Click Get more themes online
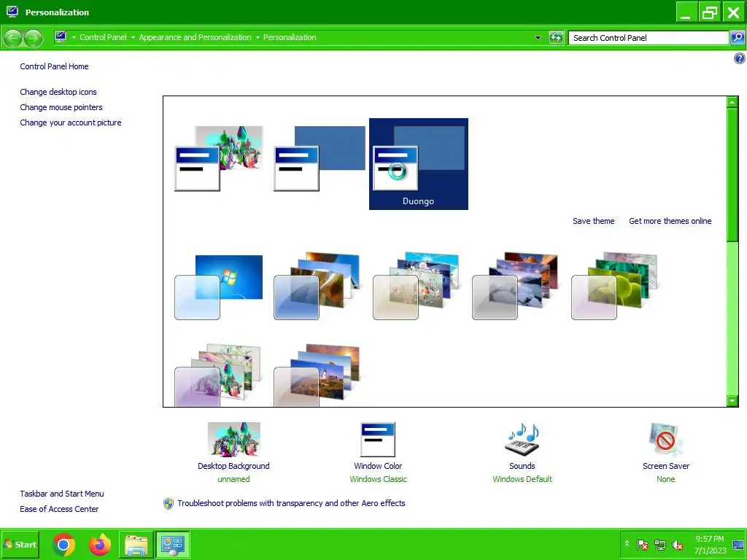 pyautogui.click(x=670, y=221)
